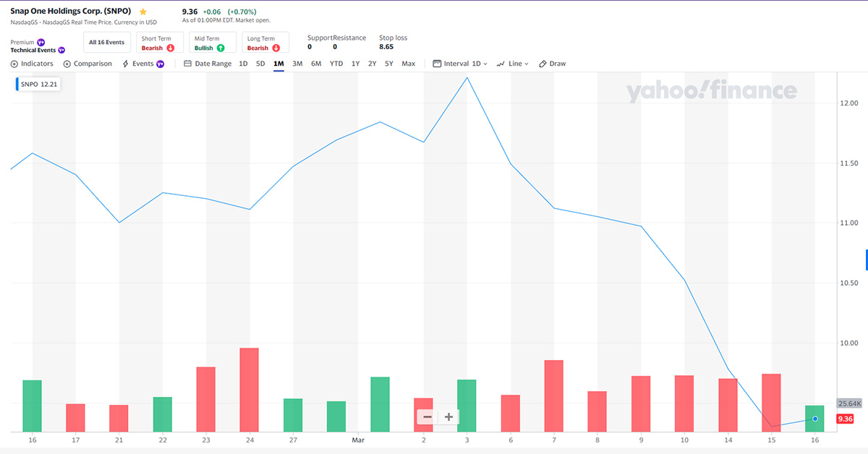This screenshot has width=868, height=454.
Task: Click the Draw pencil tool
Action: (553, 64)
